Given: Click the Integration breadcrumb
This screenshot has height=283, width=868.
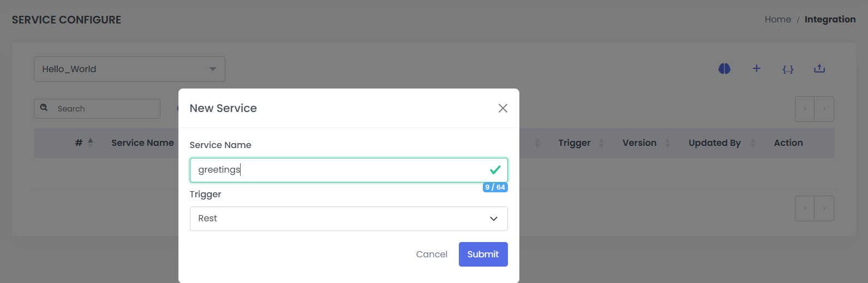Looking at the screenshot, I should (x=830, y=20).
